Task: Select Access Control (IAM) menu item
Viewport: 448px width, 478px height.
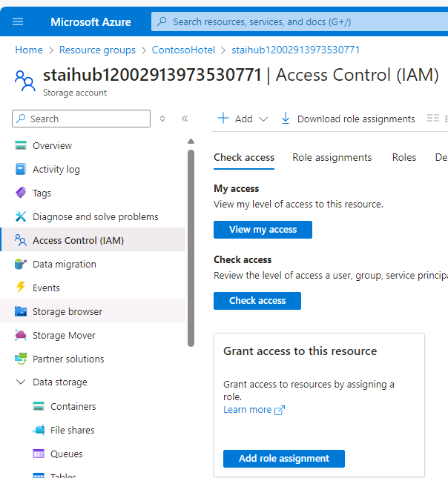Action: 93,241
